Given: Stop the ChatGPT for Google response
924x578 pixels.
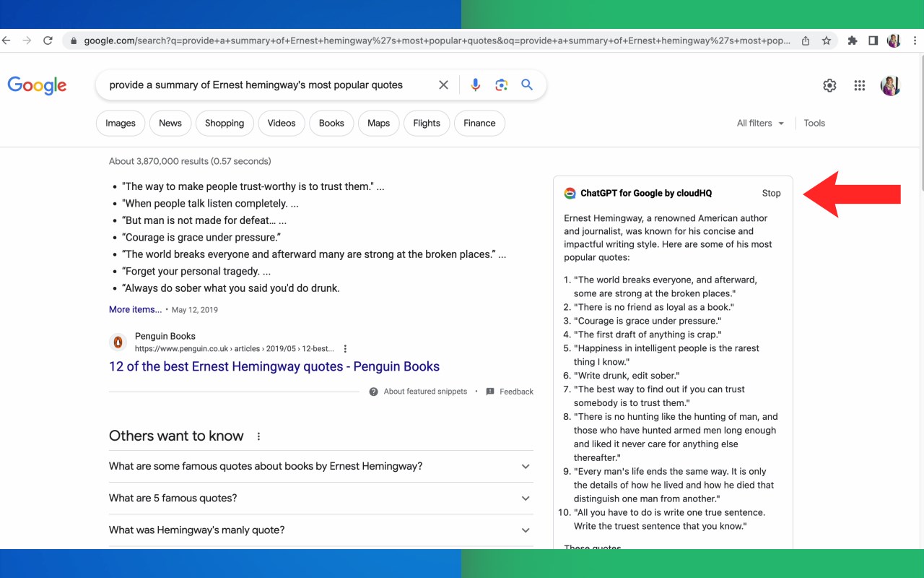Looking at the screenshot, I should (771, 193).
